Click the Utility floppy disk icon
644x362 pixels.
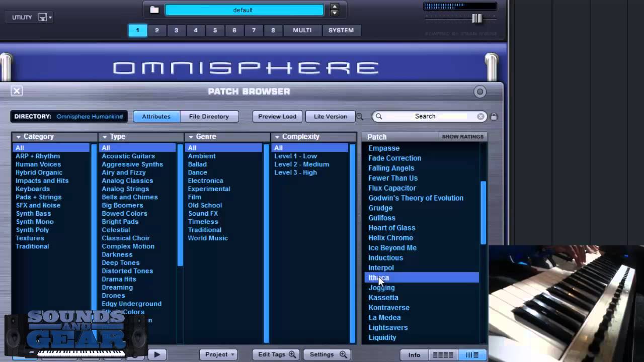coord(43,17)
